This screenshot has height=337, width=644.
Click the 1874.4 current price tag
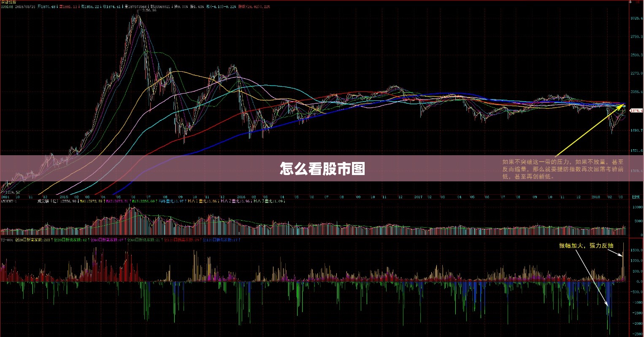click(x=636, y=111)
